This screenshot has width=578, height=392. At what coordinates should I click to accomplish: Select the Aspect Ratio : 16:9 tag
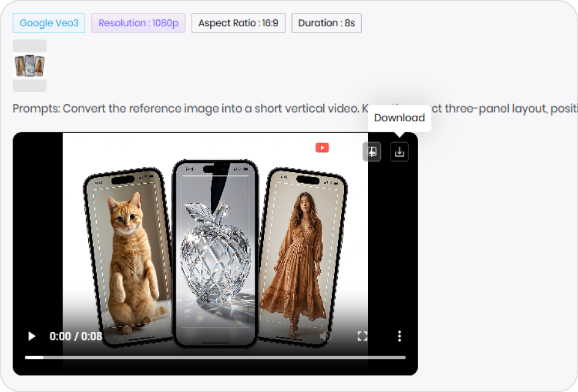tap(238, 23)
